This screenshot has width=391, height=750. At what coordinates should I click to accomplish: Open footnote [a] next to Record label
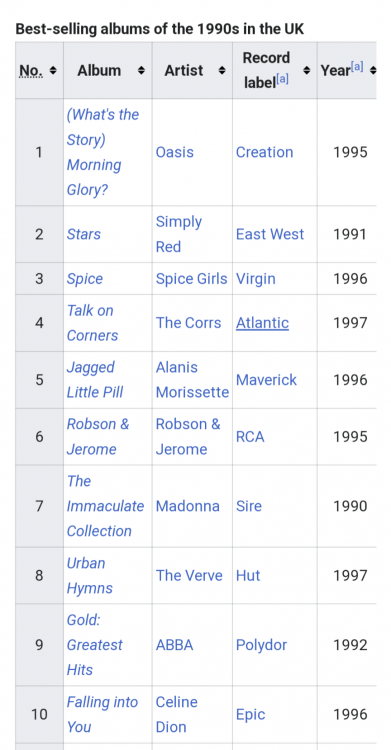click(x=282, y=79)
